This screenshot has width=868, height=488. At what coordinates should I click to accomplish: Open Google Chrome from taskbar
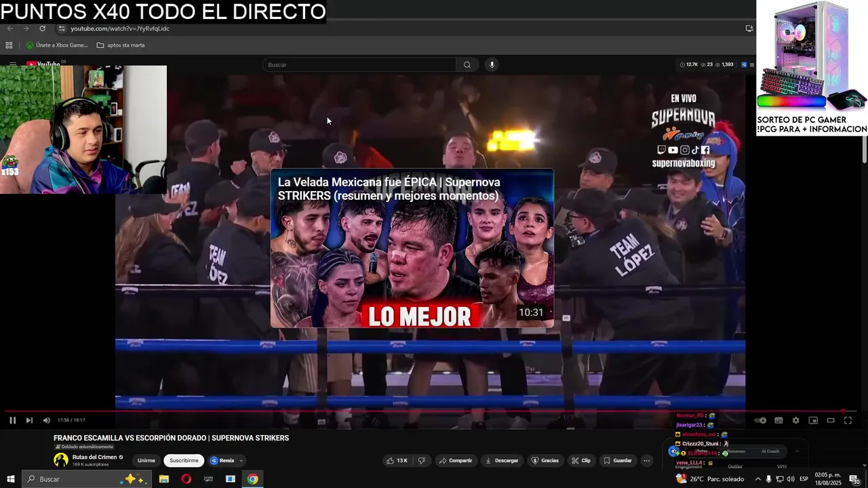coord(252,479)
